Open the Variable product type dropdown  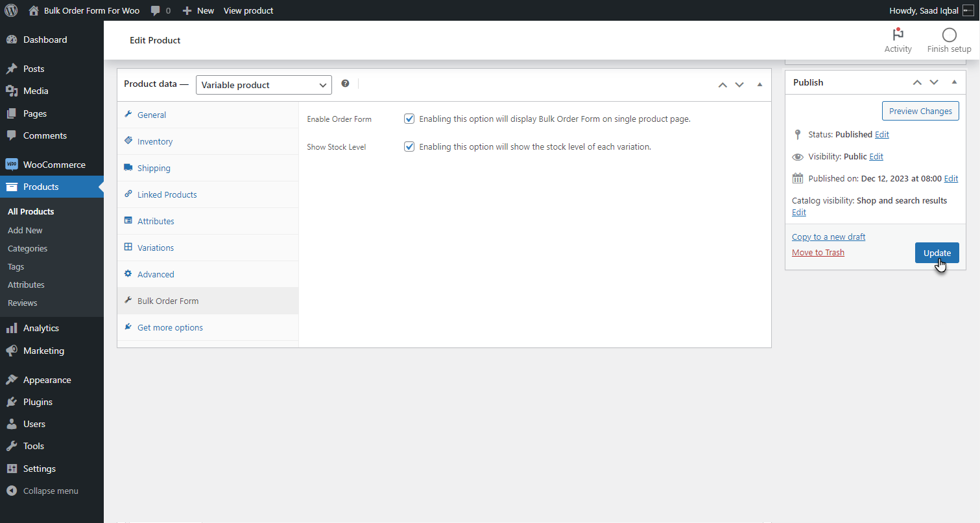264,85
